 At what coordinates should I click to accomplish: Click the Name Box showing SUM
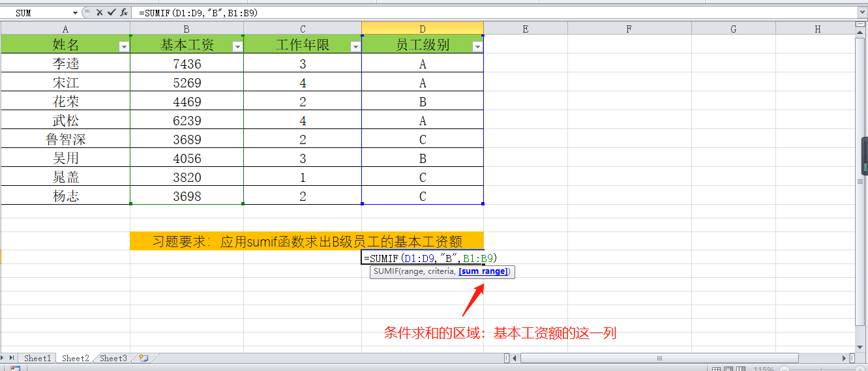(x=37, y=12)
